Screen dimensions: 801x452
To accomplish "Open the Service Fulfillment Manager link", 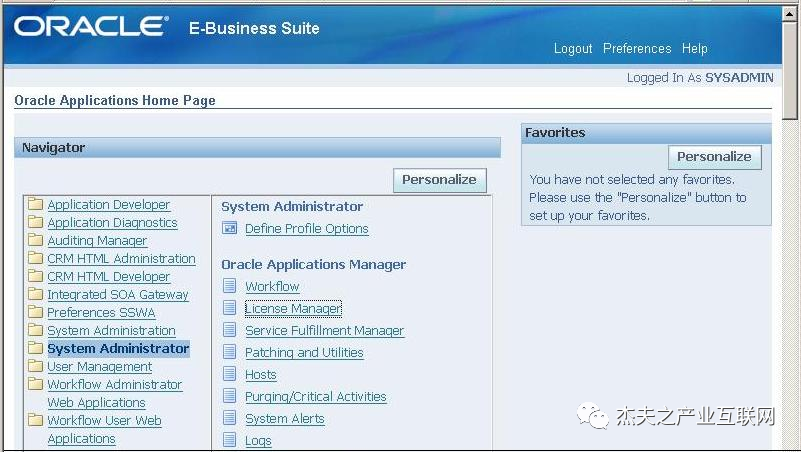I will (x=324, y=330).
